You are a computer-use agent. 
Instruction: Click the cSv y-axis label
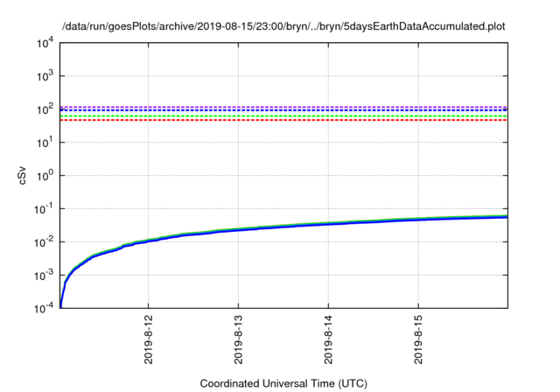tap(22, 175)
